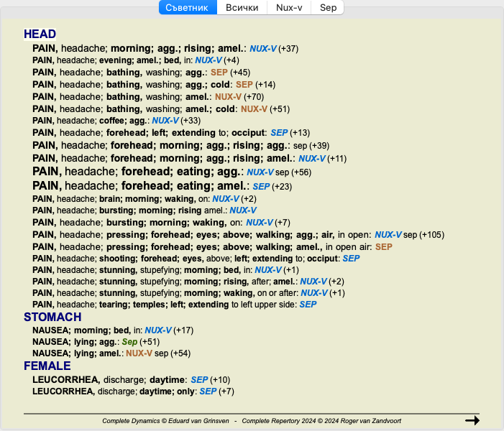Expand (+56) in forehead; eating; agg. rubric
Screen dimensions: 504x431
pos(304,172)
